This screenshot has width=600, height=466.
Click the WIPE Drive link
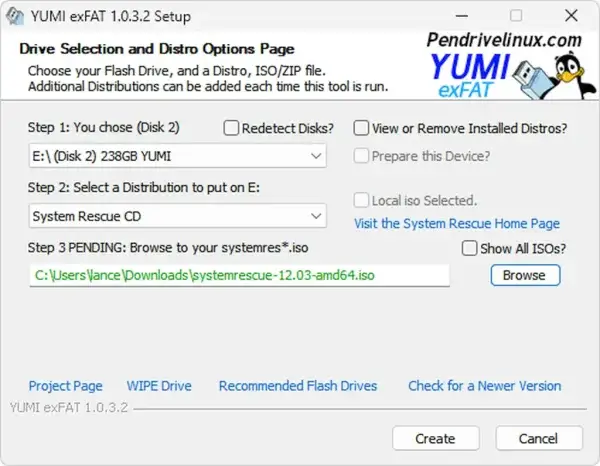point(159,385)
